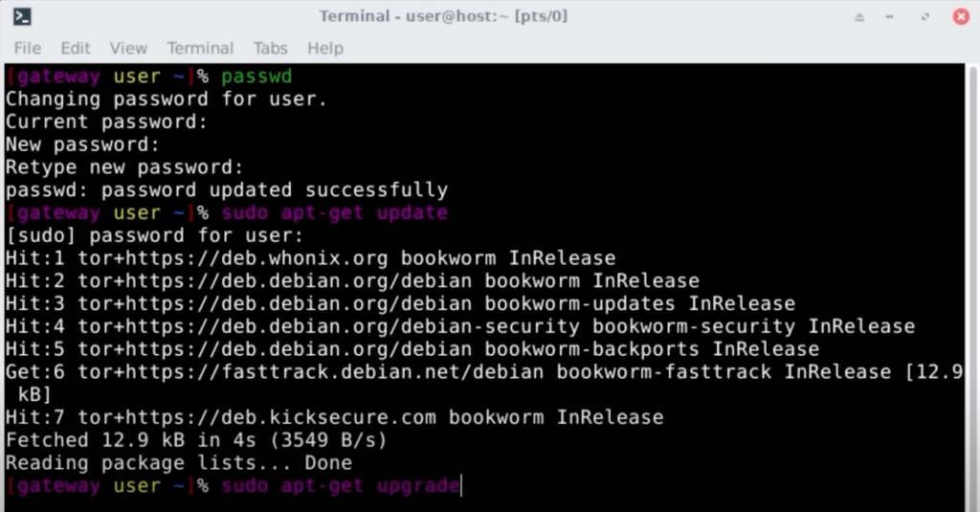This screenshot has height=512, width=980.
Task: Click the deb.whonix.org repository line
Action: (x=310, y=258)
